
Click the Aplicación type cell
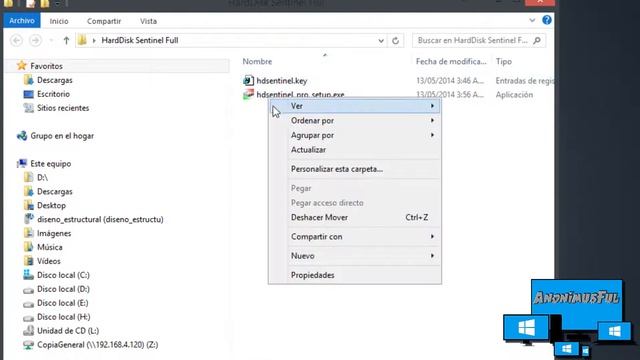point(514,95)
